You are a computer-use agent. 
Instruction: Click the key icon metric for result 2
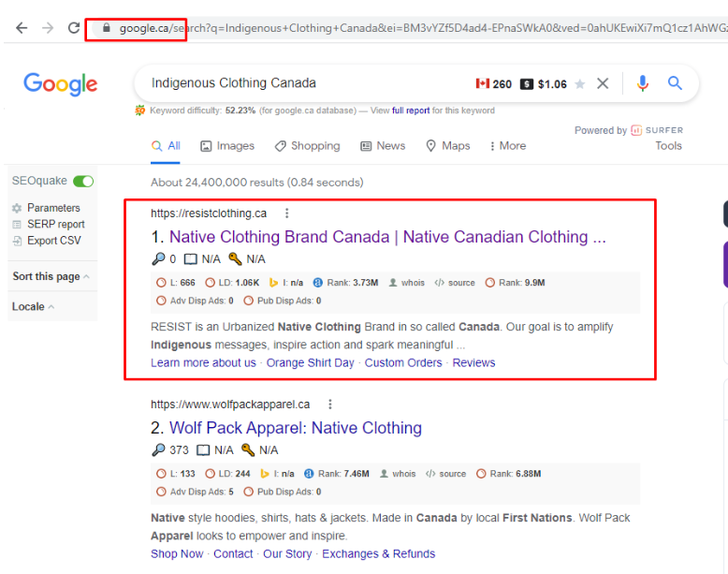(248, 449)
